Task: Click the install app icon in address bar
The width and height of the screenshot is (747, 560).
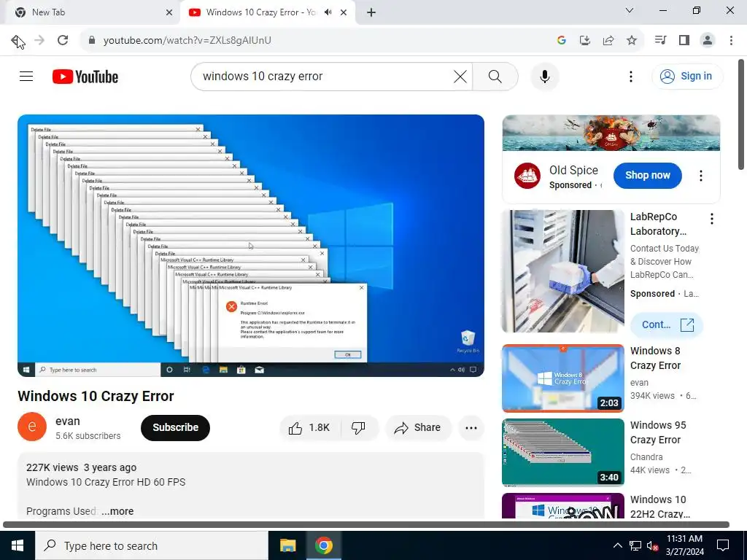Action: (585, 41)
